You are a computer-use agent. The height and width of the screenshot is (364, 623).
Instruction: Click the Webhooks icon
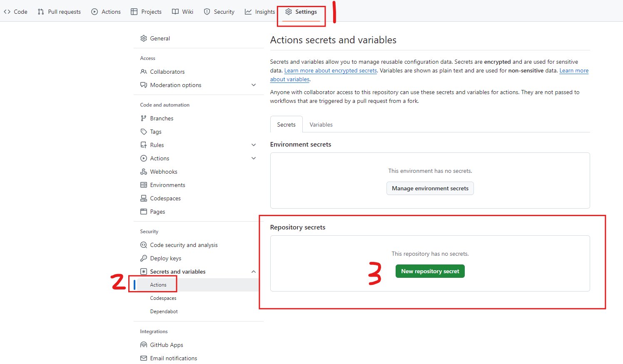tap(144, 172)
